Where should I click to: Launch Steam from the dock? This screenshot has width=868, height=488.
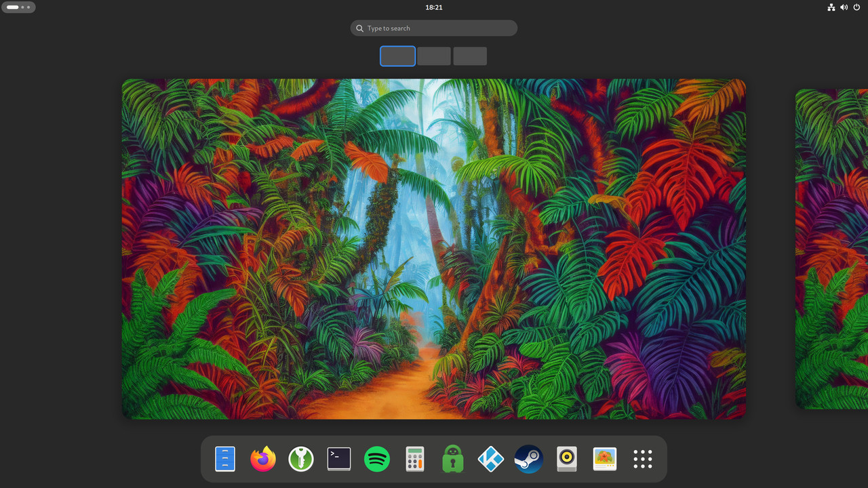(x=529, y=459)
